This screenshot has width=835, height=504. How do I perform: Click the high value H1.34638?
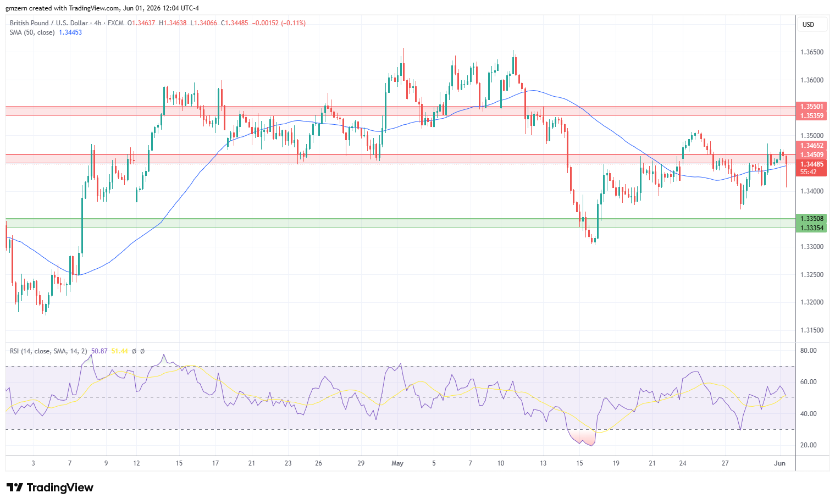(x=173, y=23)
